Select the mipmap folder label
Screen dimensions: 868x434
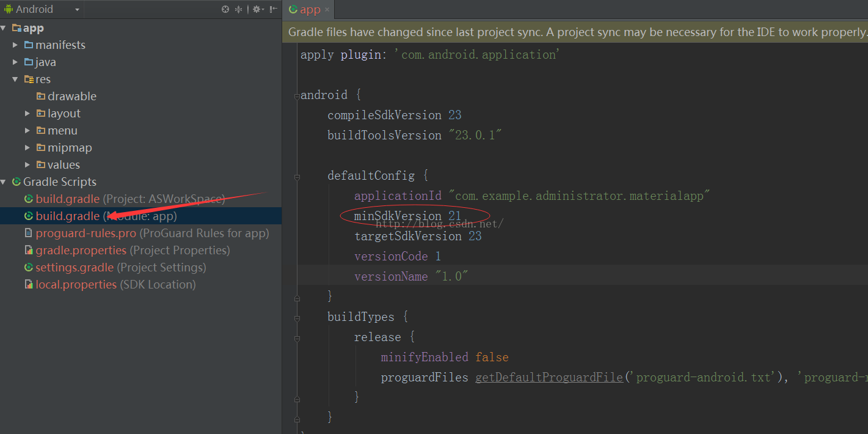click(70, 148)
